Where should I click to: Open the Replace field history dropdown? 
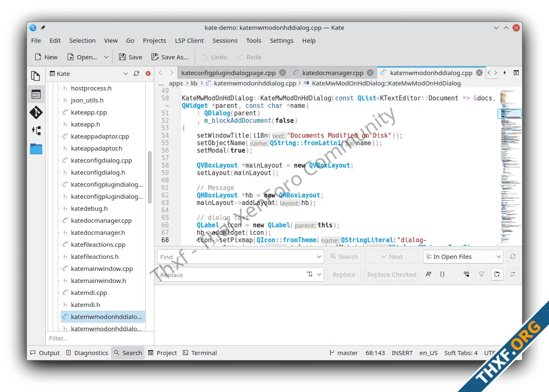(x=319, y=274)
